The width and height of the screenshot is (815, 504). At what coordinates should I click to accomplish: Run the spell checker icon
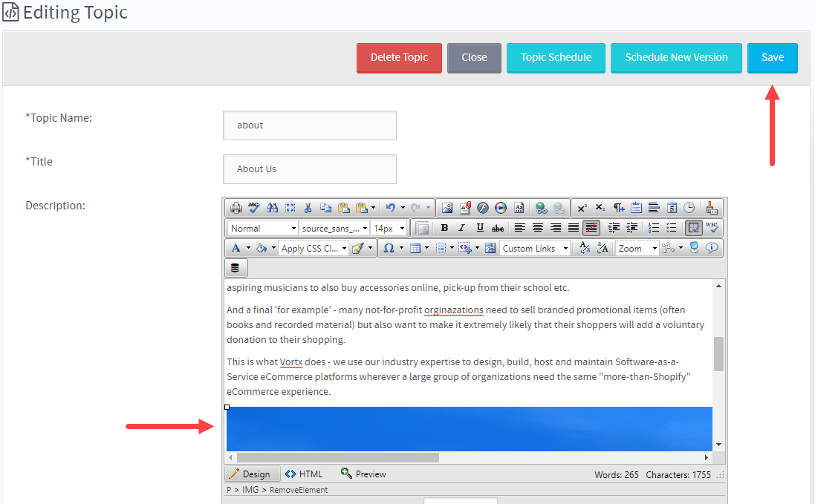click(x=255, y=208)
